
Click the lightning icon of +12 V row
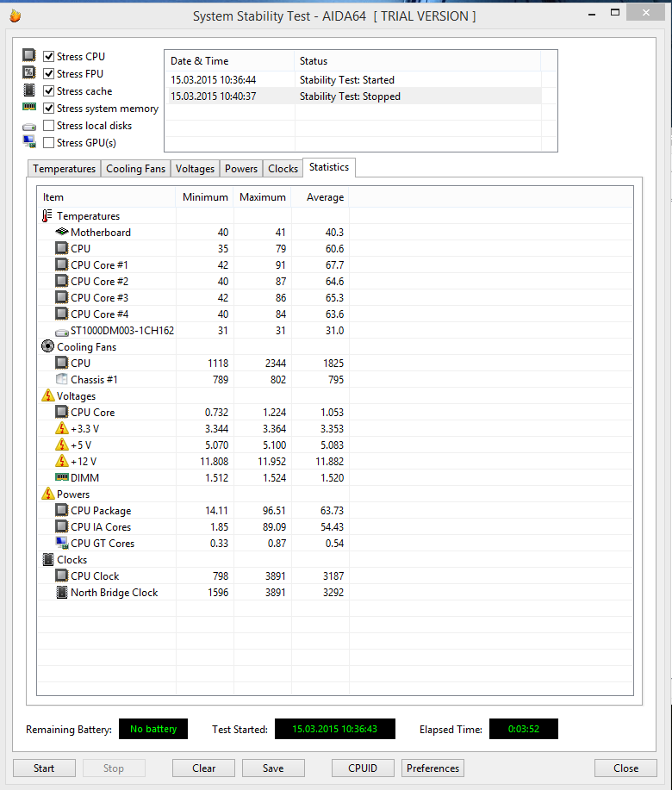pyautogui.click(x=61, y=461)
